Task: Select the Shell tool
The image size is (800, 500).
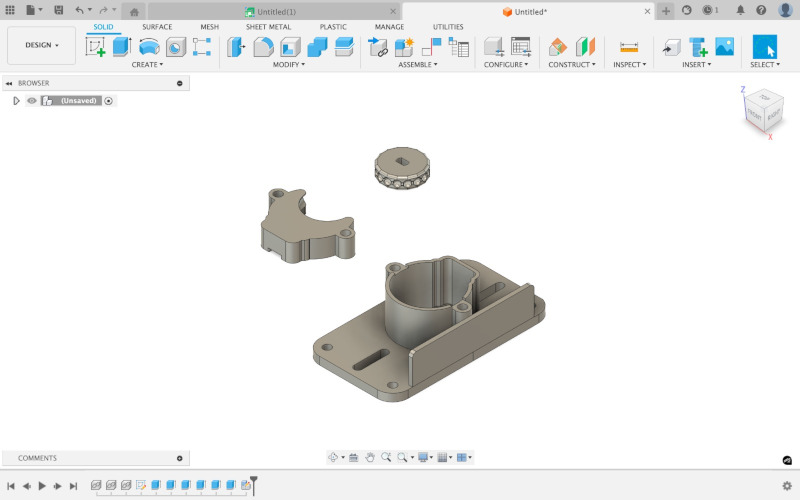Action: [x=290, y=47]
